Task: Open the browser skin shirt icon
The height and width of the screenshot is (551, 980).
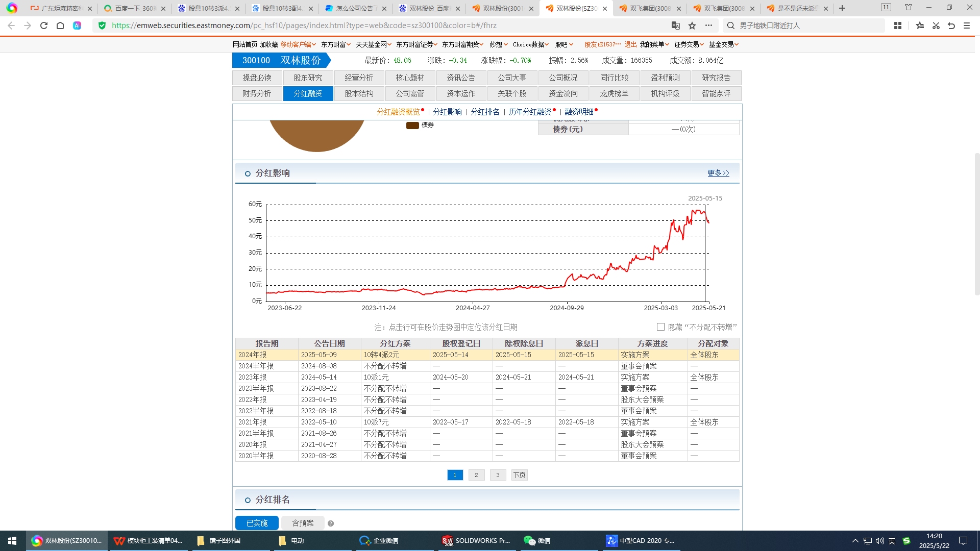Action: [x=909, y=7]
